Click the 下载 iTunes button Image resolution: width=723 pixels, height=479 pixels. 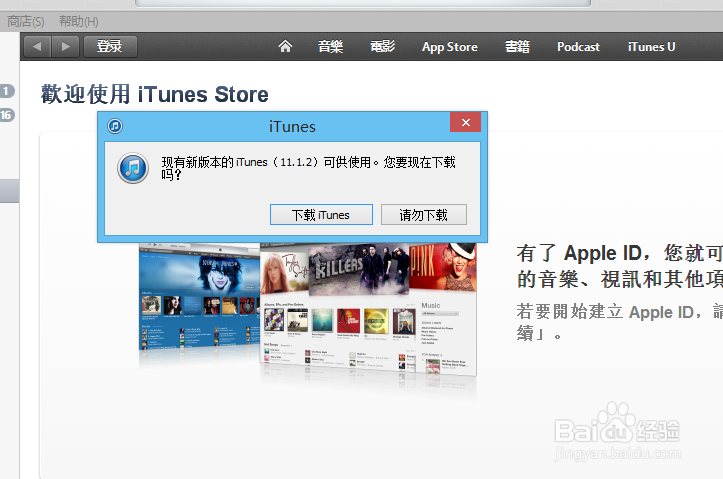(321, 215)
